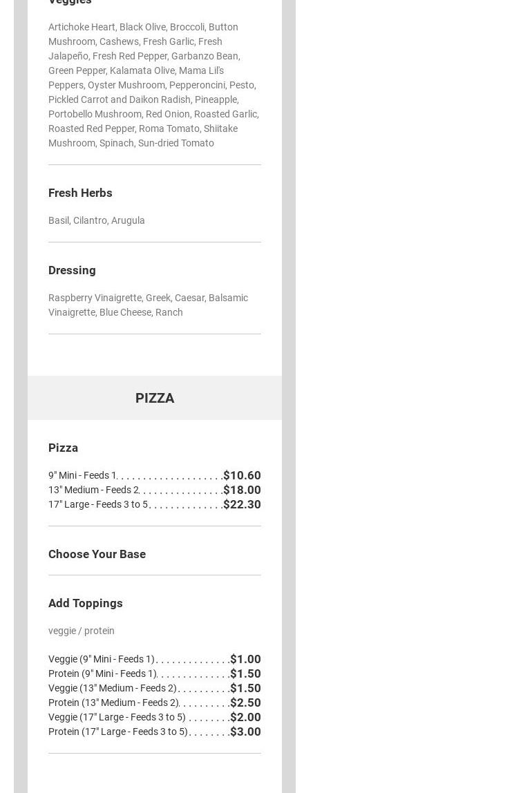Select Veggie (9" Mini - Feeds 1) topping
532x793 pixels.
[102, 659]
